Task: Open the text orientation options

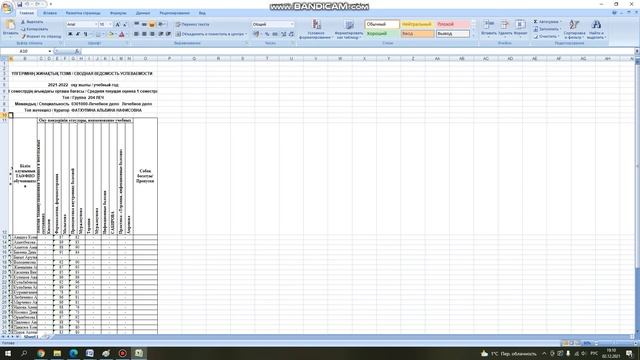Action: (x=162, y=24)
